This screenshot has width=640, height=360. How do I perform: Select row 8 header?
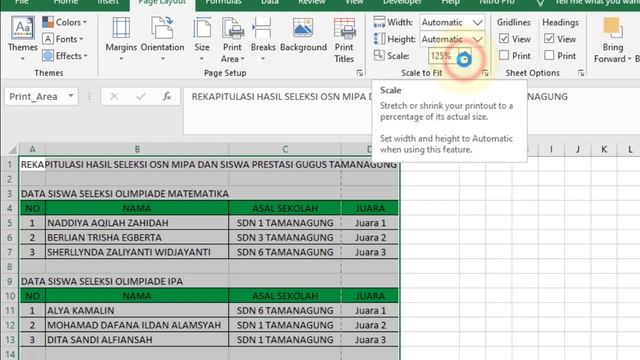[x=9, y=267]
